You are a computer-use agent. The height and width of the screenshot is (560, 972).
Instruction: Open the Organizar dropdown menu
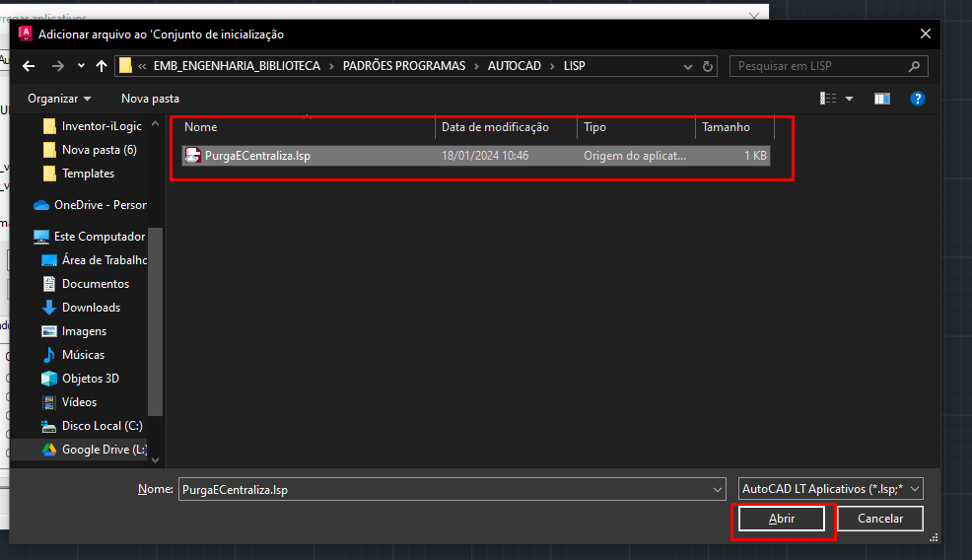click(x=59, y=99)
